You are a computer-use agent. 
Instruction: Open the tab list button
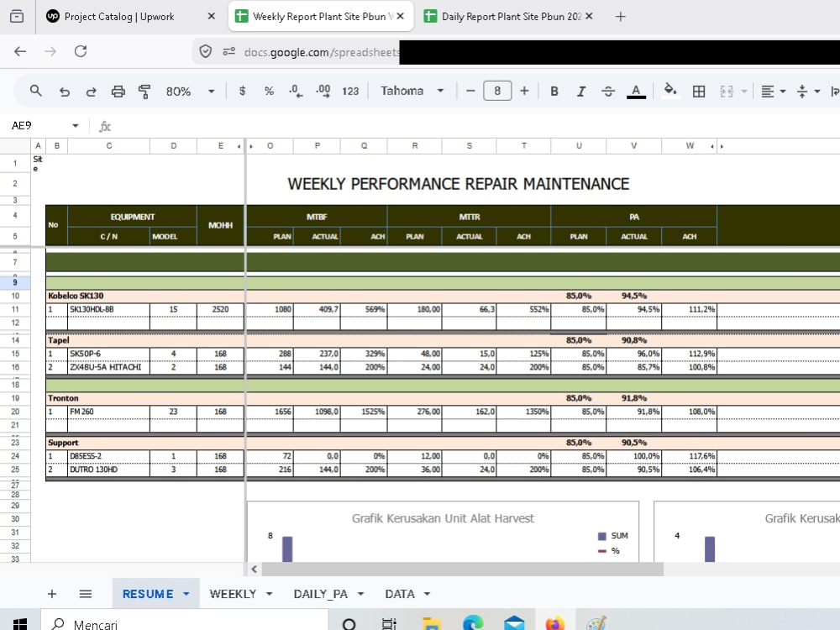tap(17, 17)
